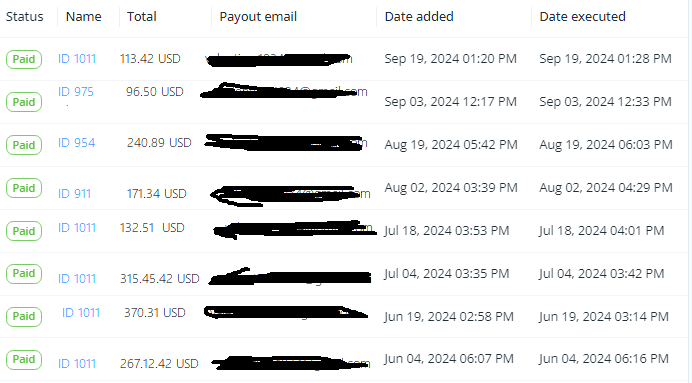Open ID 1011 link dated Jul 04
692x383 pixels.
tap(77, 279)
